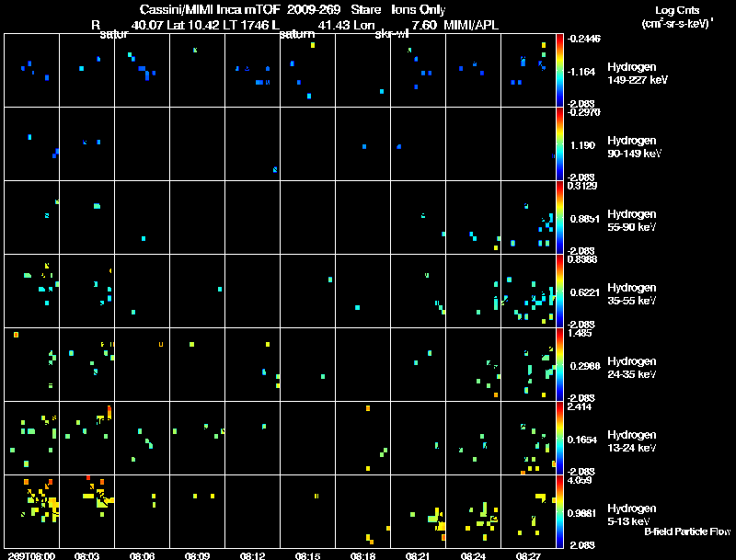Click the '08:18' time axis label

pyautogui.click(x=362, y=555)
